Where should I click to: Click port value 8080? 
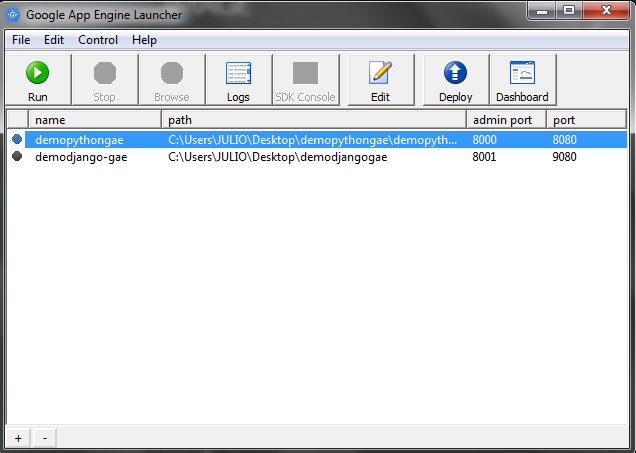(564, 140)
